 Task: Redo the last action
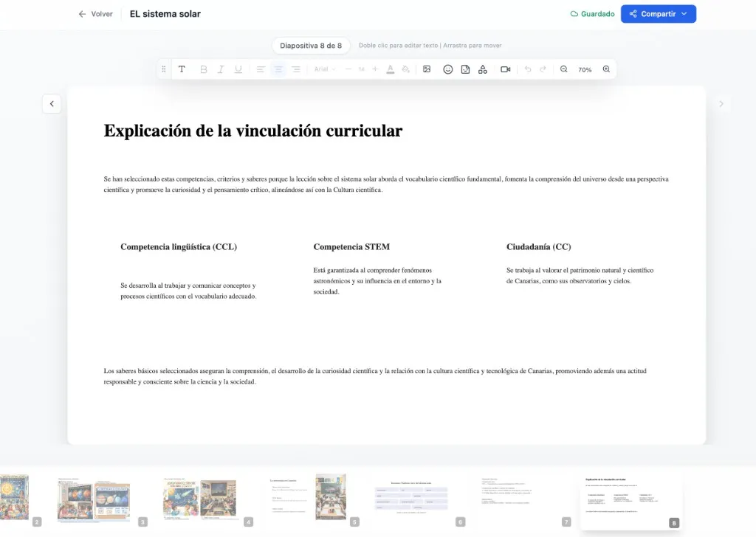[x=543, y=69]
